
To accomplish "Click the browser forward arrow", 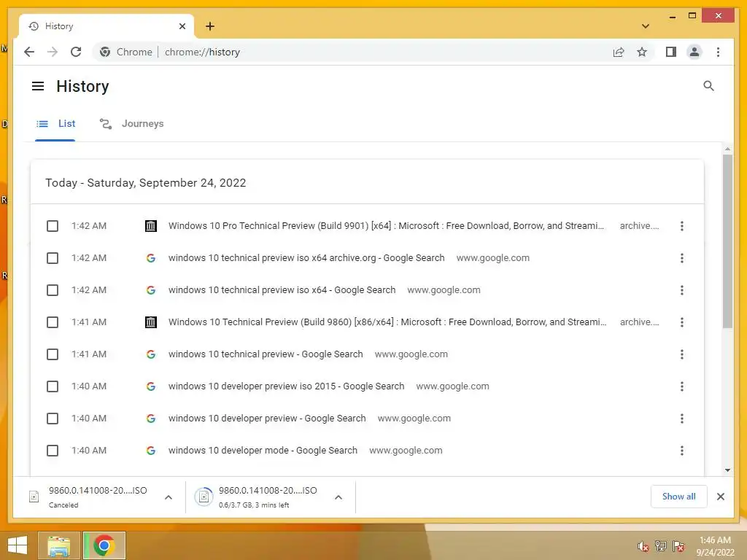I will (x=53, y=52).
